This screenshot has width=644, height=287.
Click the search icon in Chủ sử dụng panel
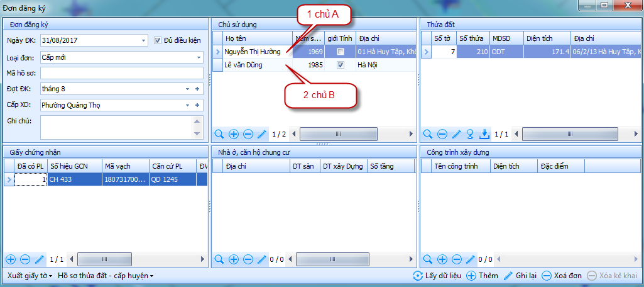pos(219,134)
